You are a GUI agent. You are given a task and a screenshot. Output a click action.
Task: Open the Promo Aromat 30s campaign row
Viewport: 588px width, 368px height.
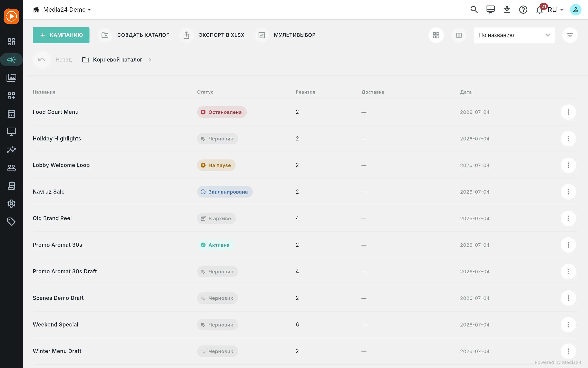(305, 245)
